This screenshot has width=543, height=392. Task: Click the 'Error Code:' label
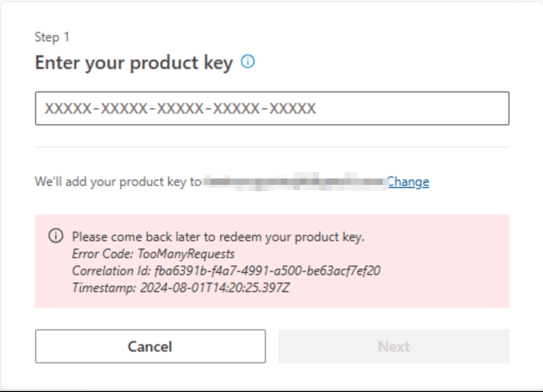coord(103,253)
